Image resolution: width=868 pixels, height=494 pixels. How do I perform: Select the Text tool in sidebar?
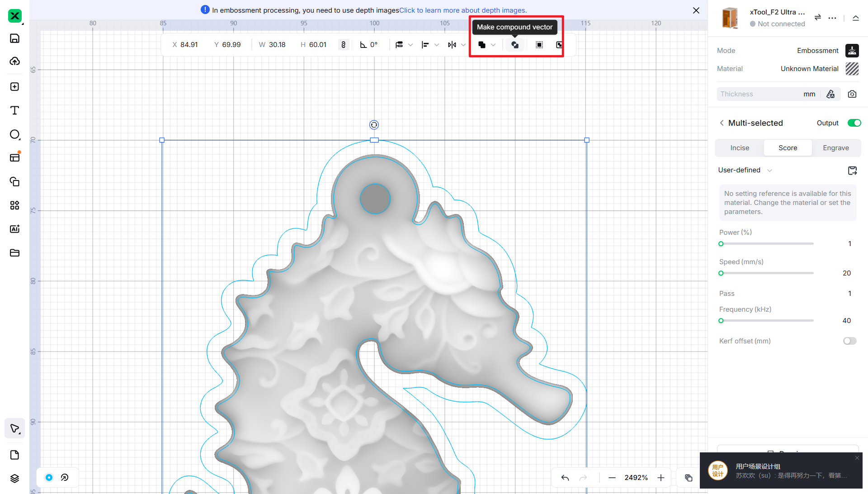tap(14, 110)
